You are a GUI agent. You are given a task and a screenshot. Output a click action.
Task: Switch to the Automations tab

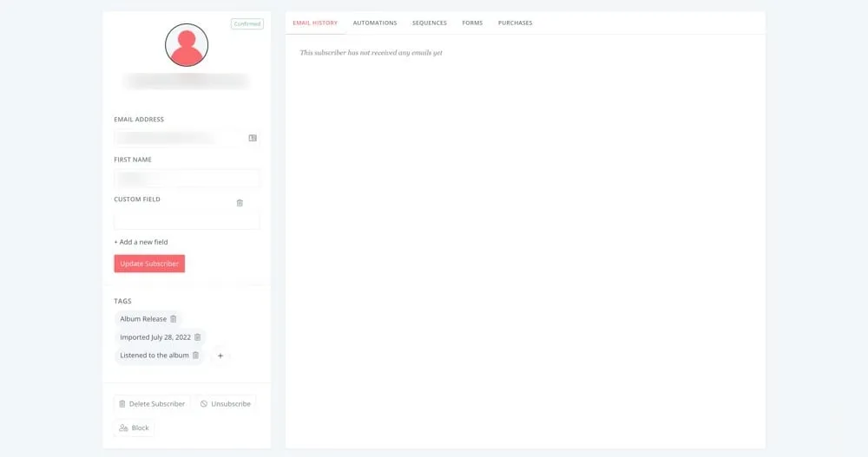click(x=375, y=23)
